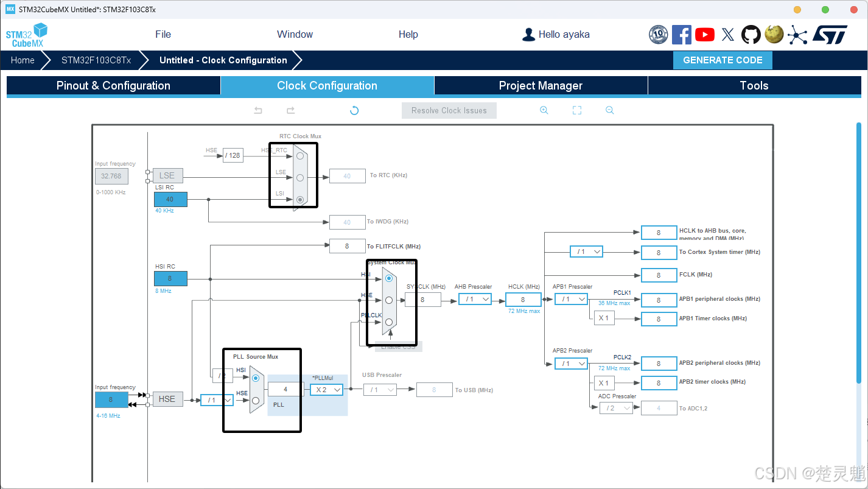The height and width of the screenshot is (489, 868).
Task: Open HSE /1 prescaler dropdown
Action: [217, 400]
